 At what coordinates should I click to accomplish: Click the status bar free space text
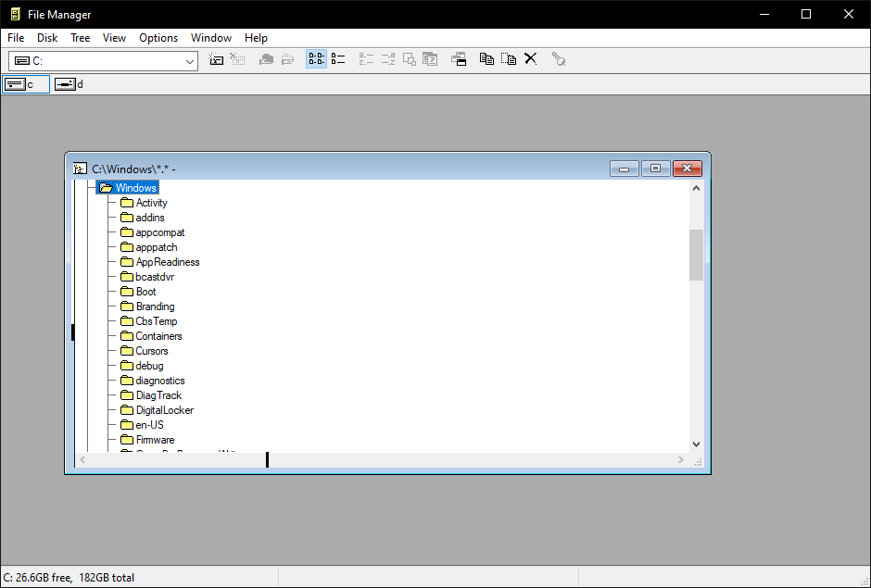69,578
